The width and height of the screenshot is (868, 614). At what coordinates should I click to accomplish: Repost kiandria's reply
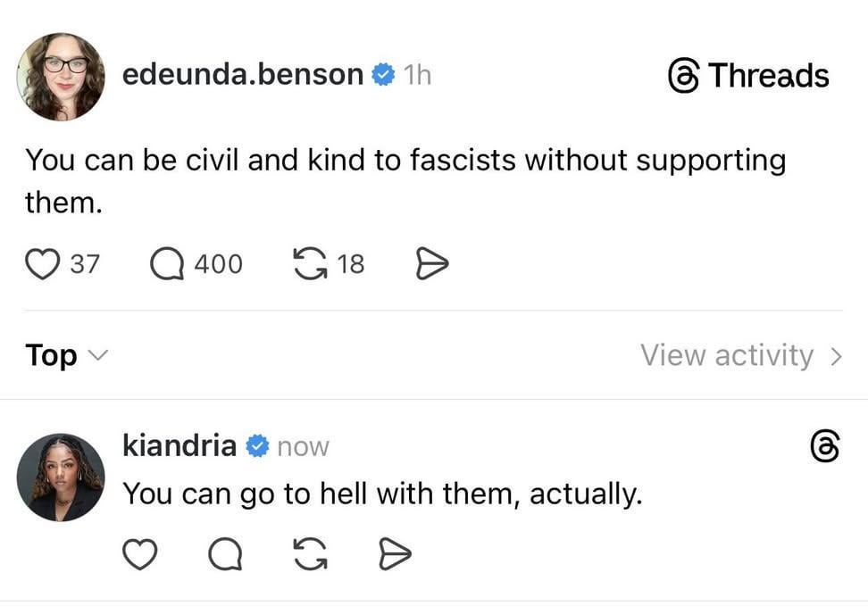tap(309, 555)
